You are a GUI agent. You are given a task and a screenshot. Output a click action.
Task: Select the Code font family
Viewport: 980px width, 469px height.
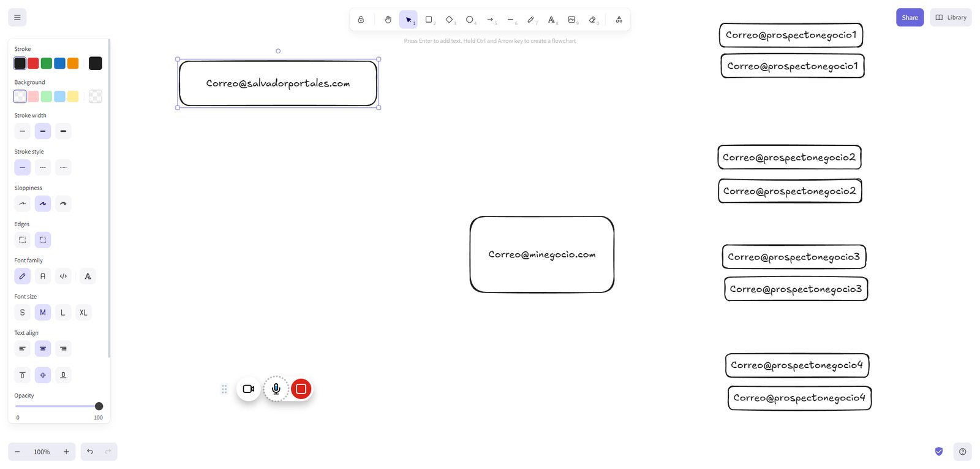[63, 276]
